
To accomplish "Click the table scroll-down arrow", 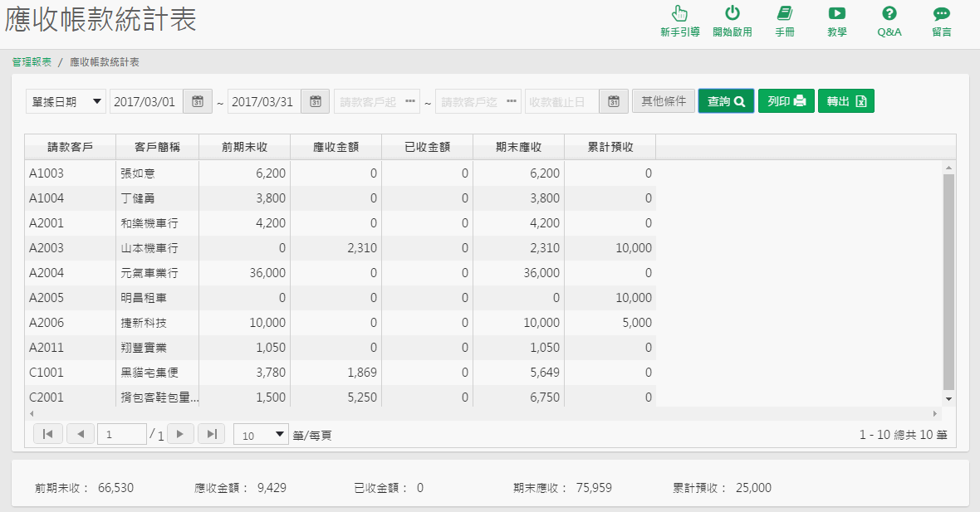I will coord(948,399).
